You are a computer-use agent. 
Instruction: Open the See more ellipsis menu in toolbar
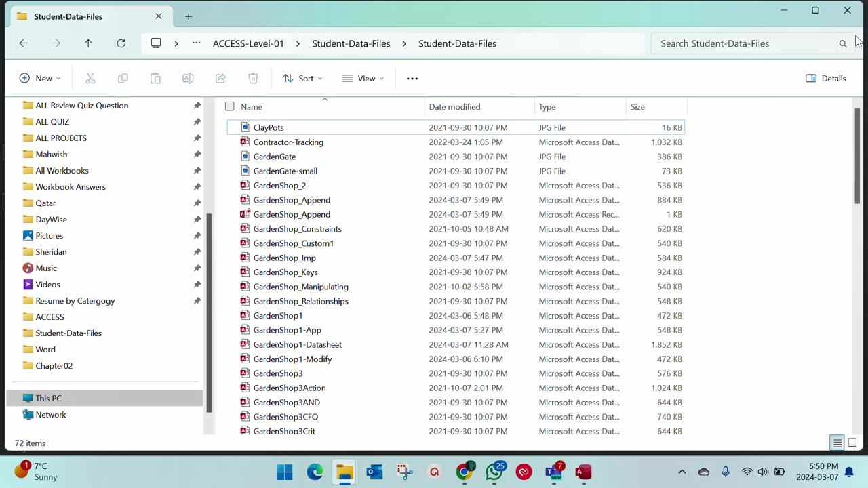(412, 79)
